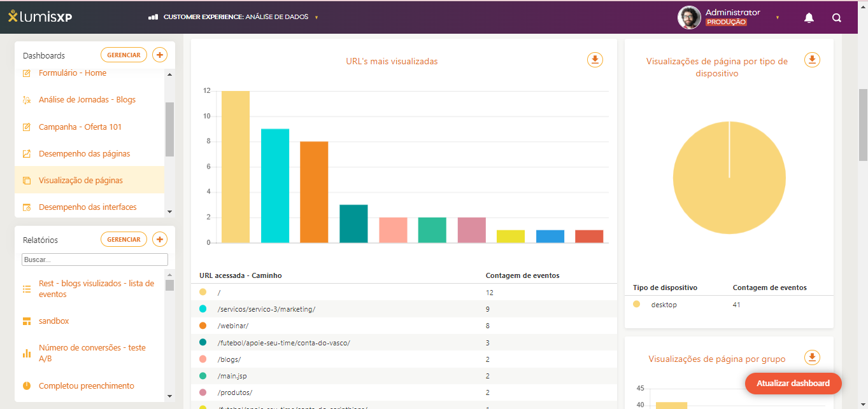
Task: Click the bar chart icon beside Customer Experience
Action: tap(153, 17)
